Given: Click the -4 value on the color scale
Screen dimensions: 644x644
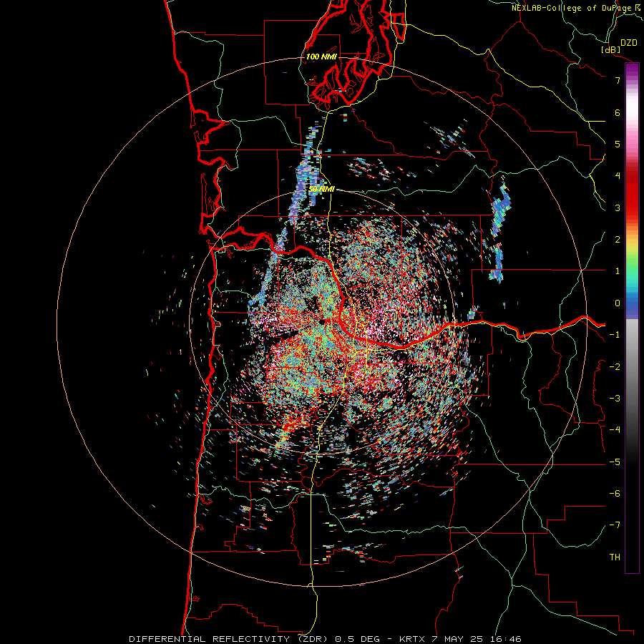Looking at the screenshot, I should (615, 430).
